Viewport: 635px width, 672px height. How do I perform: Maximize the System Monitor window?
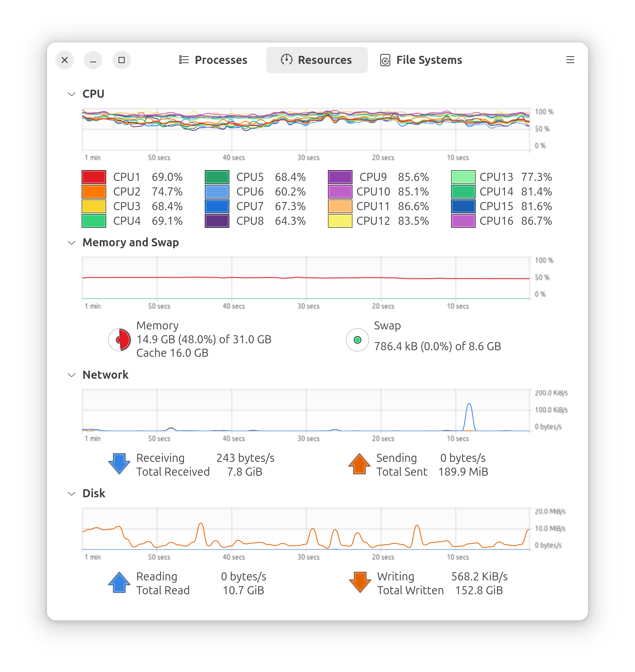coord(122,60)
